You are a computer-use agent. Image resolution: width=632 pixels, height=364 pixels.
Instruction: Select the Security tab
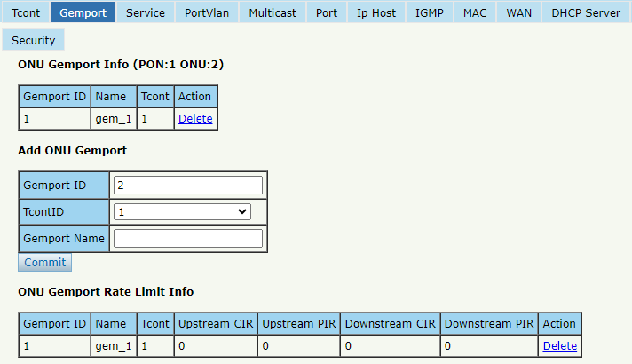pyautogui.click(x=33, y=40)
